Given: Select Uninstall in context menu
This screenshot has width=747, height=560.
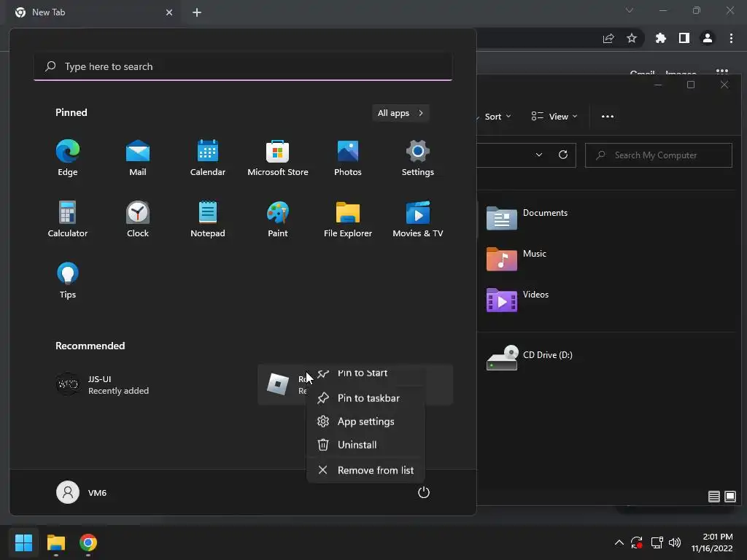Looking at the screenshot, I should [365, 445].
